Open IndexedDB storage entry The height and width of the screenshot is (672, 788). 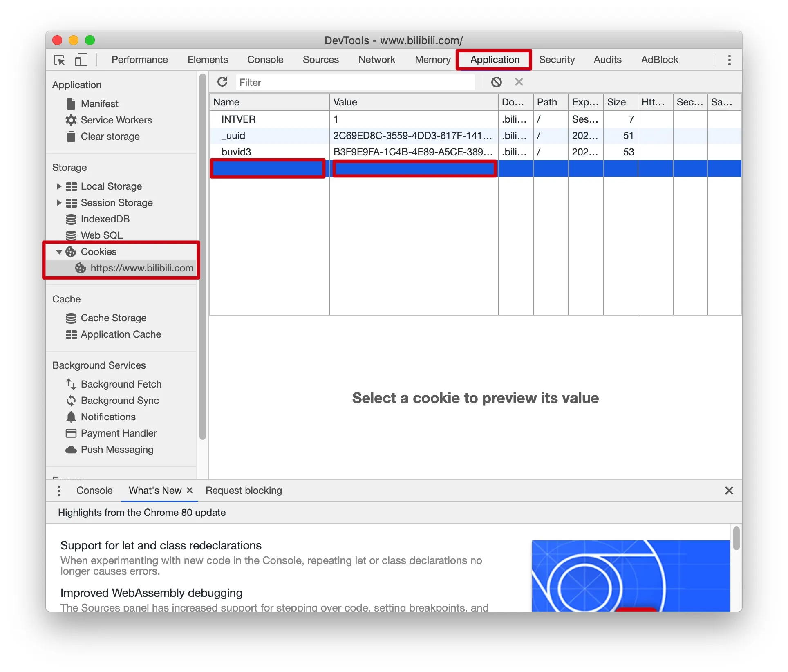(x=105, y=219)
